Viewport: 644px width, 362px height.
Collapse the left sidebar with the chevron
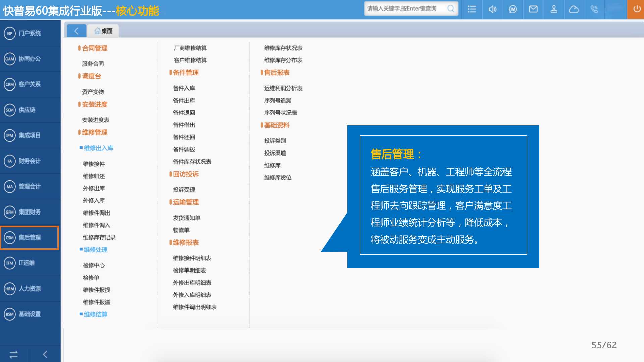(45, 354)
